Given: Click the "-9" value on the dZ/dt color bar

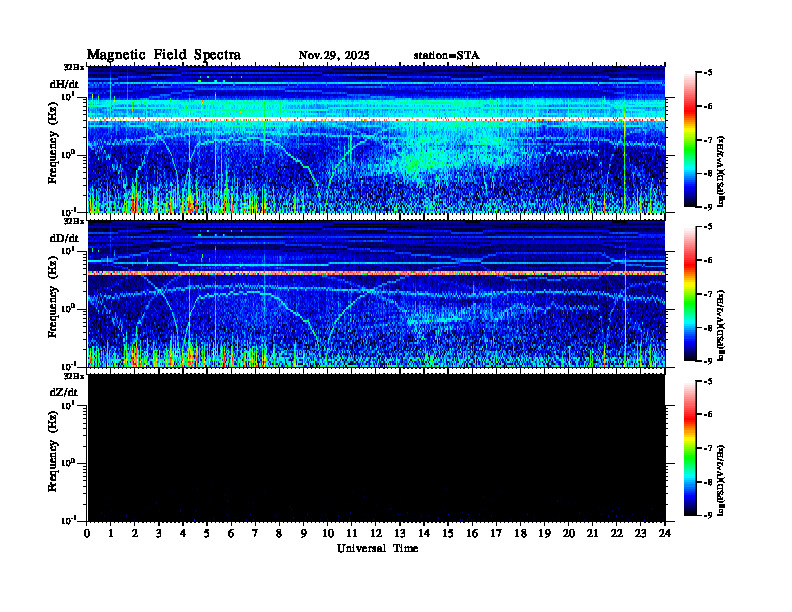Looking at the screenshot, I should [x=708, y=516].
